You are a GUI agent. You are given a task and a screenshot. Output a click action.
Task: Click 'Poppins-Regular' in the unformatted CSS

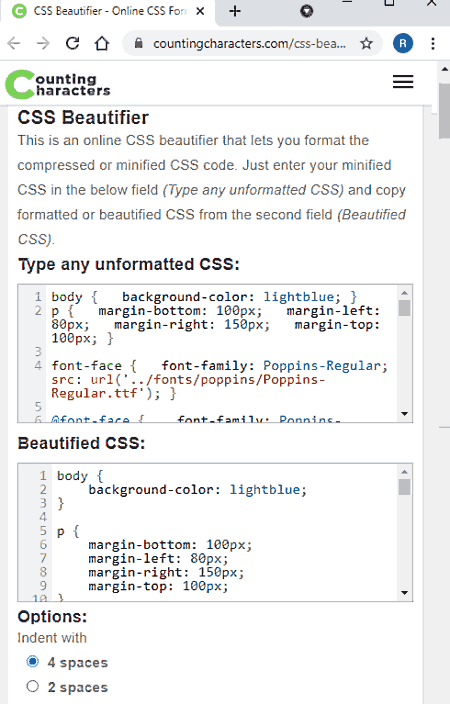[x=321, y=366]
